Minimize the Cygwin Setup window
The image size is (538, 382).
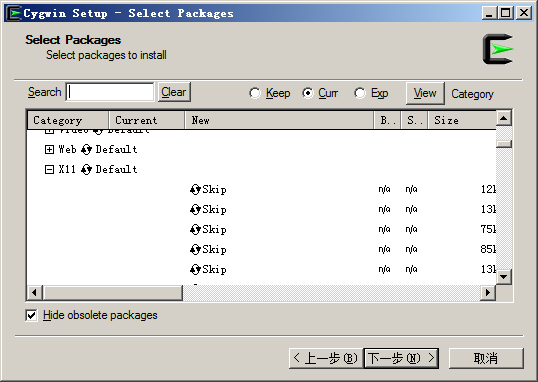[489, 13]
